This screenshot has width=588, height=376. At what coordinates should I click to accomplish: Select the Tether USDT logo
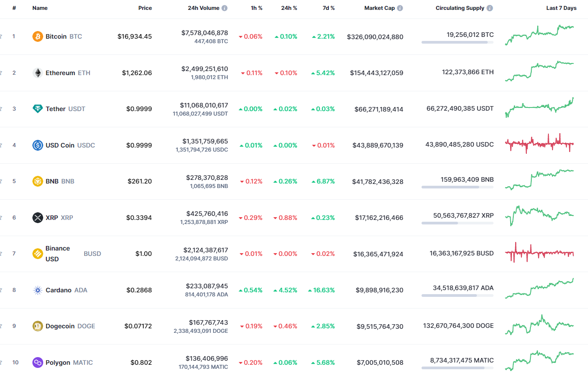pyautogui.click(x=39, y=108)
